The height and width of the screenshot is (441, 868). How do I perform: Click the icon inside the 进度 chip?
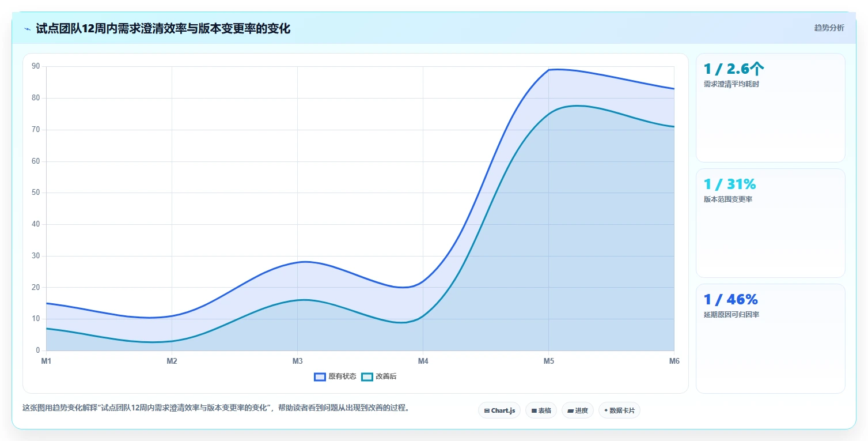coord(570,411)
